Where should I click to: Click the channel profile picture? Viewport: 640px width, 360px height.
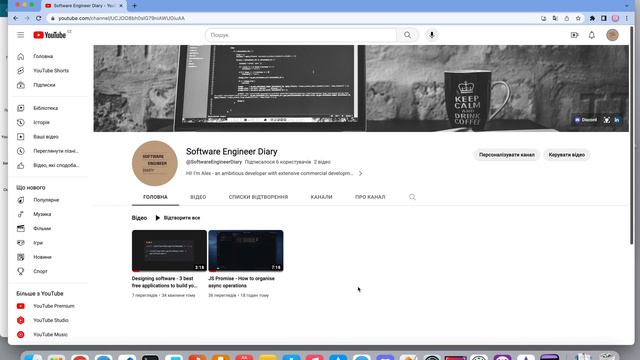coord(155,163)
